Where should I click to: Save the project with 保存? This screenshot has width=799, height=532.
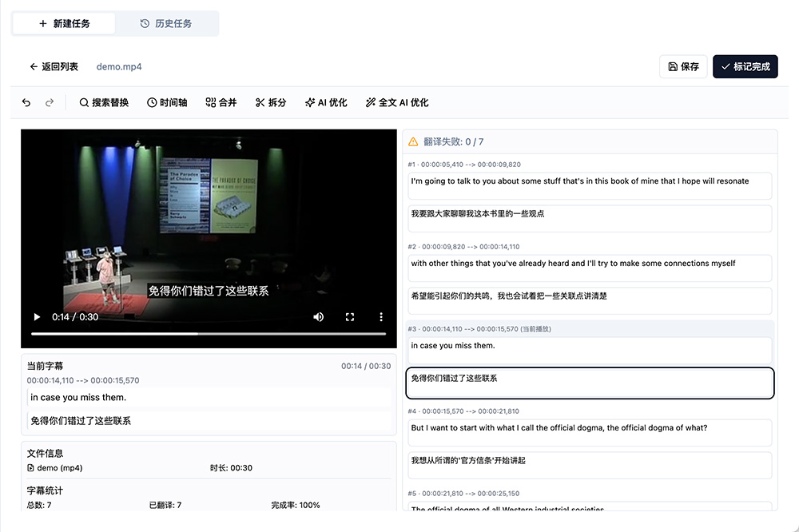683,66
